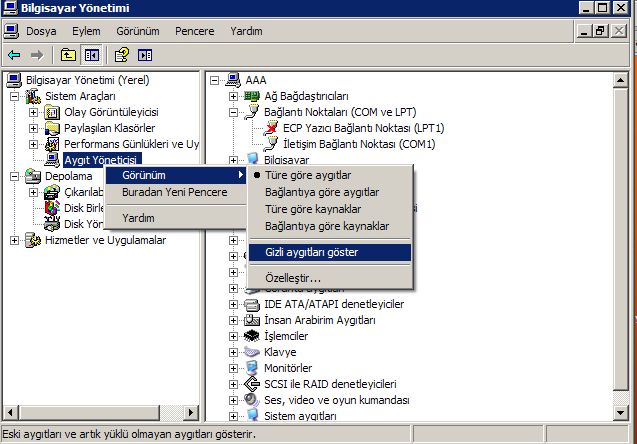Click the Hizmetler ve Uygulamalar icon
Image resolution: width=637 pixels, height=444 pixels.
[x=33, y=240]
